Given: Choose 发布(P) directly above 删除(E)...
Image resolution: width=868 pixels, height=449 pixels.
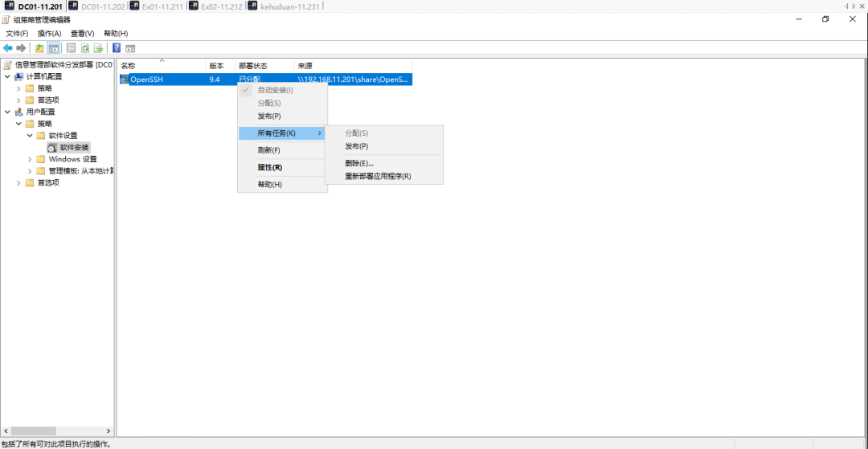Looking at the screenshot, I should click(383, 146).
